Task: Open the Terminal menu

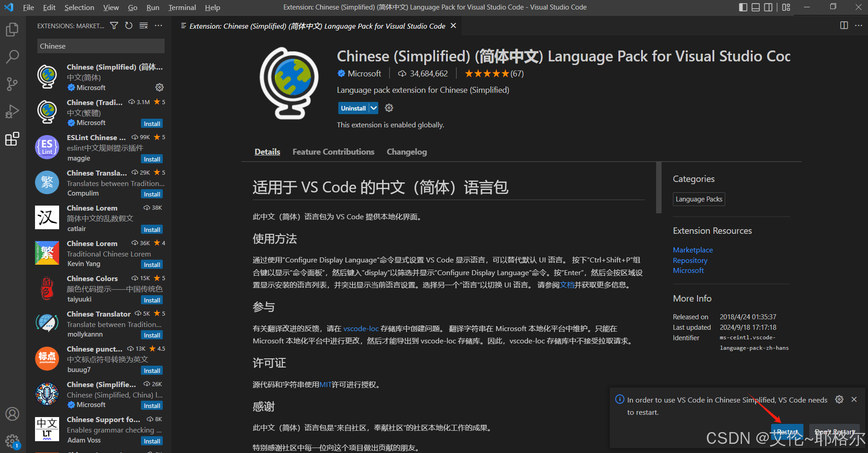Action: (182, 7)
